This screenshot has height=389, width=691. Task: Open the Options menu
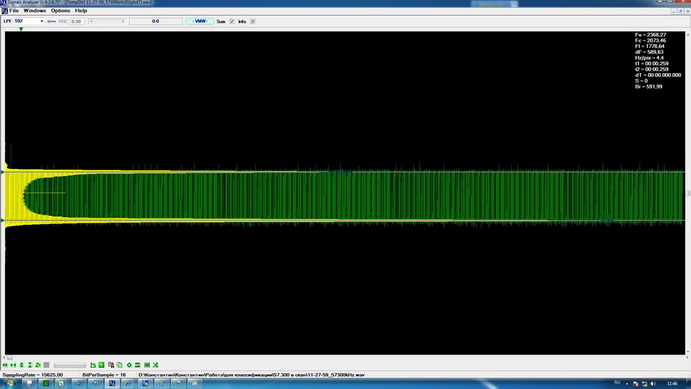60,11
